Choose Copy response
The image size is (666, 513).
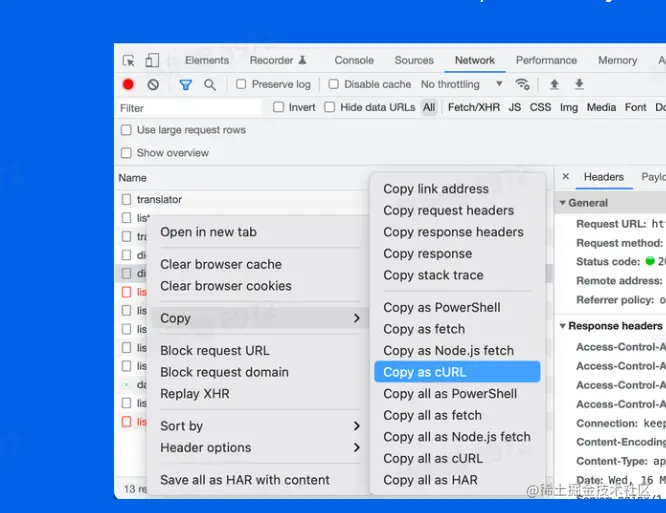(x=457, y=254)
